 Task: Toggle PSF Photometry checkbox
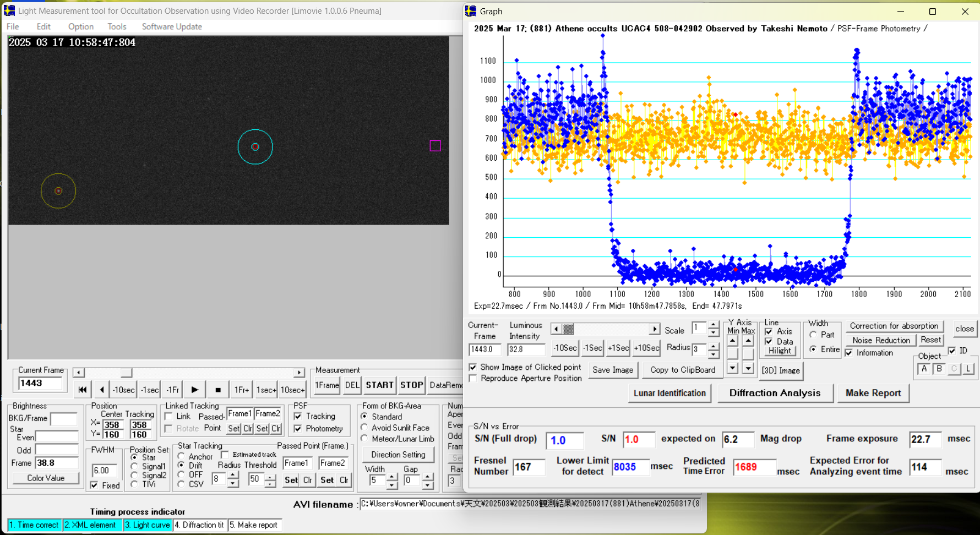(x=298, y=429)
